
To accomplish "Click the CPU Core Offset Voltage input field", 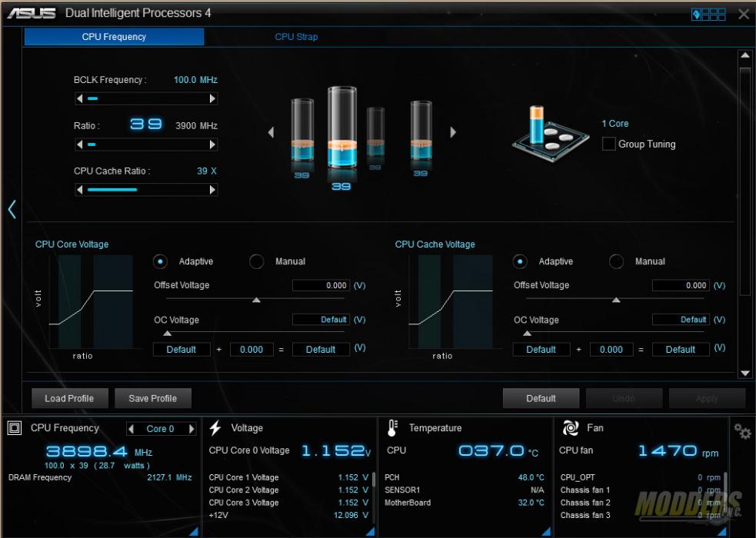I will [x=321, y=285].
